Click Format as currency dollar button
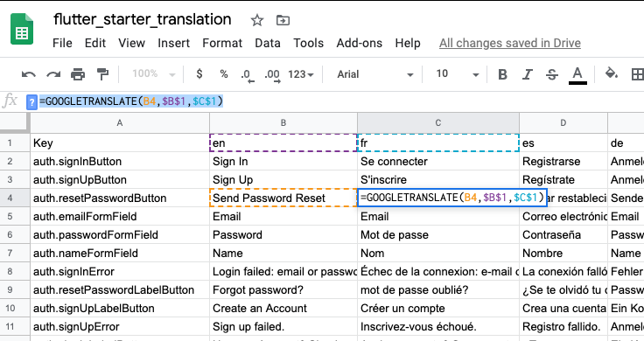 click(x=199, y=73)
